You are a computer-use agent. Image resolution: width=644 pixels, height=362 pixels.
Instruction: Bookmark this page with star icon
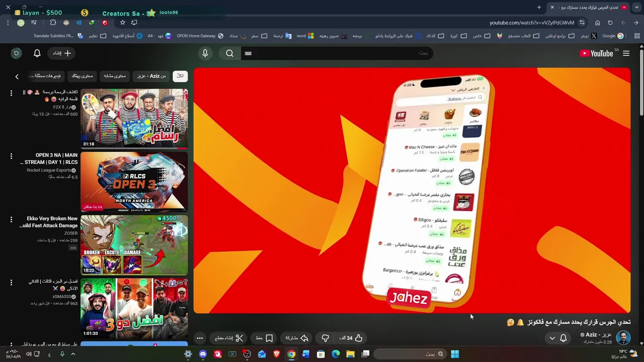[x=122, y=23]
